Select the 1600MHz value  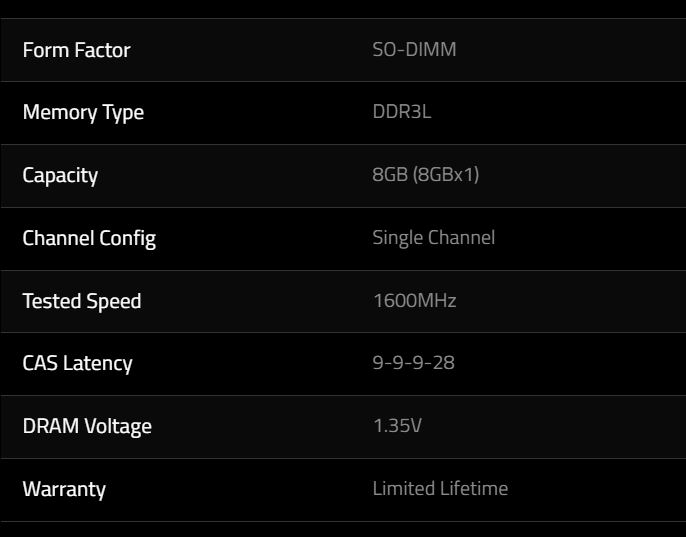click(x=415, y=301)
